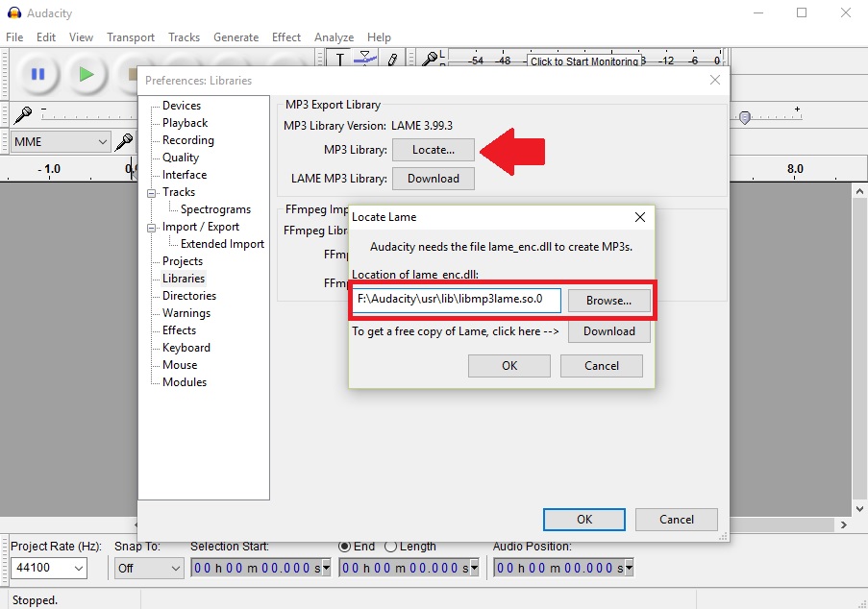
Task: Open the Transport menu
Action: 131,37
